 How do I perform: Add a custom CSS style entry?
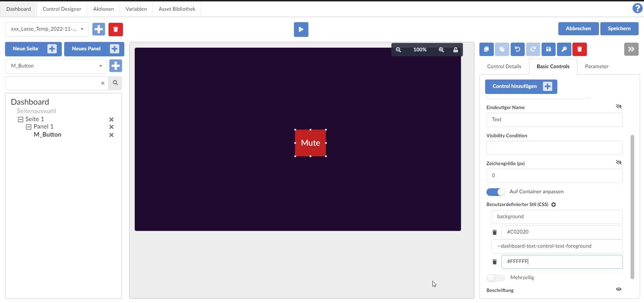tap(554, 205)
